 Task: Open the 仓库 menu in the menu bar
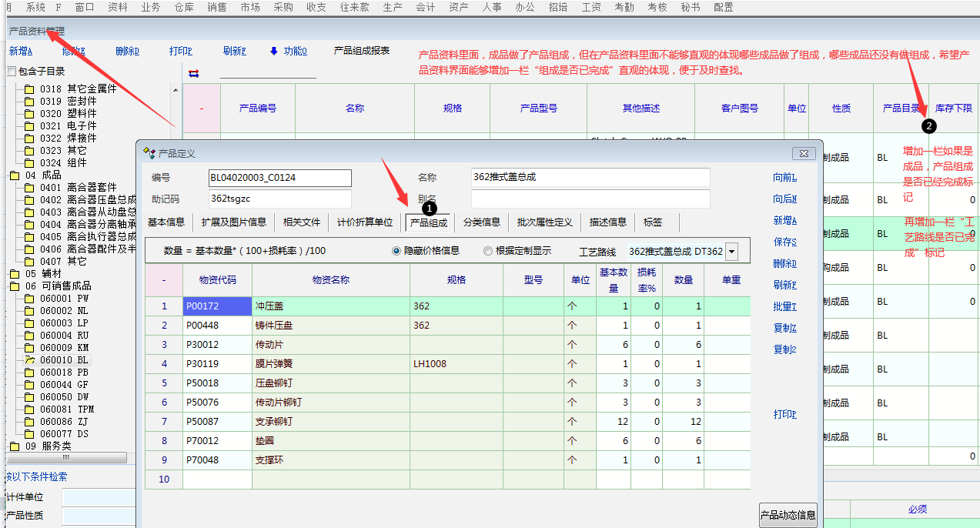(x=184, y=7)
